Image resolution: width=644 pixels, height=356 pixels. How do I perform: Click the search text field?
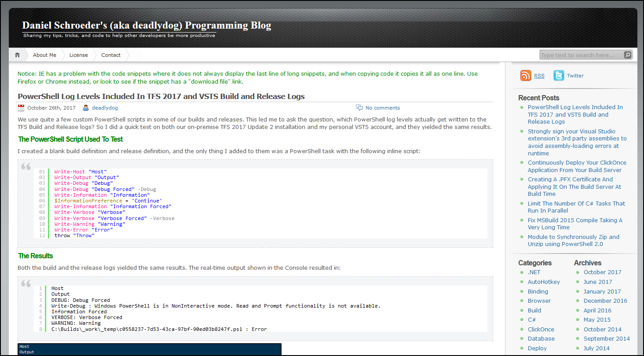click(x=582, y=55)
